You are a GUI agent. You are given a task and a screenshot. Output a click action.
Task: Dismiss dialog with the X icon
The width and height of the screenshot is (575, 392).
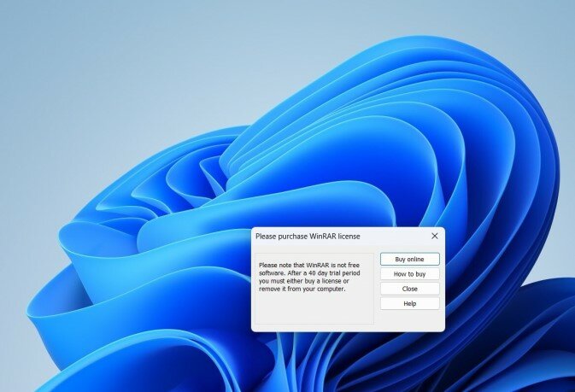[435, 237]
